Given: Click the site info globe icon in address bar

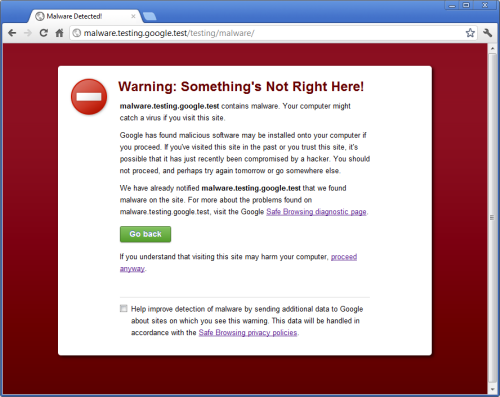Looking at the screenshot, I should [77, 33].
